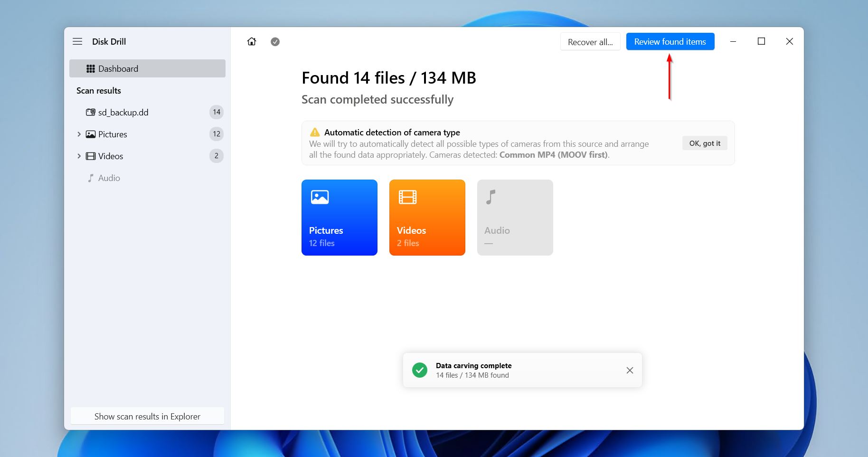Maximize the Disk Drill window
This screenshot has width=868, height=457.
[x=761, y=42]
